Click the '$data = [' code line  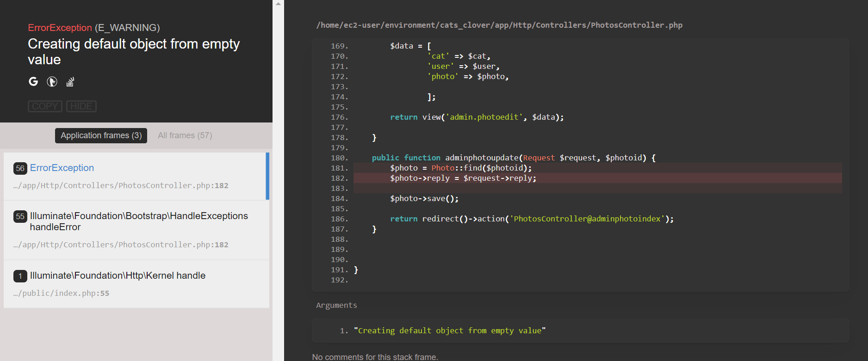411,46
